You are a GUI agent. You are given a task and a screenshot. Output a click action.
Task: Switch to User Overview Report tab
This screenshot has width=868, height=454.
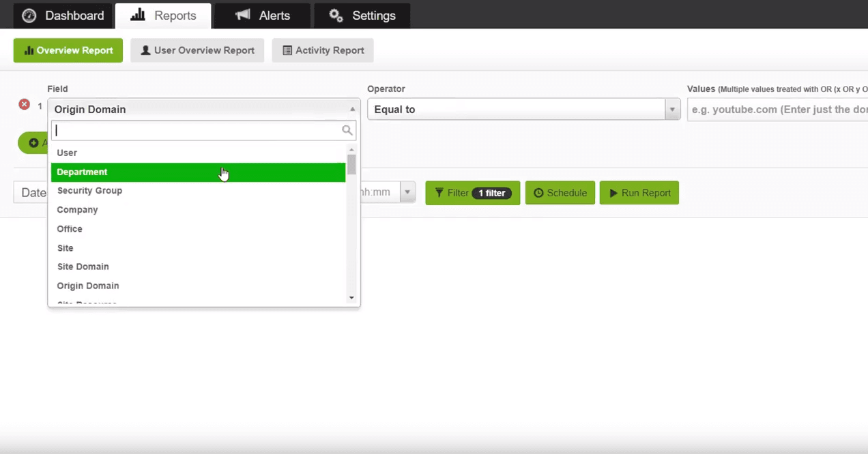point(197,50)
